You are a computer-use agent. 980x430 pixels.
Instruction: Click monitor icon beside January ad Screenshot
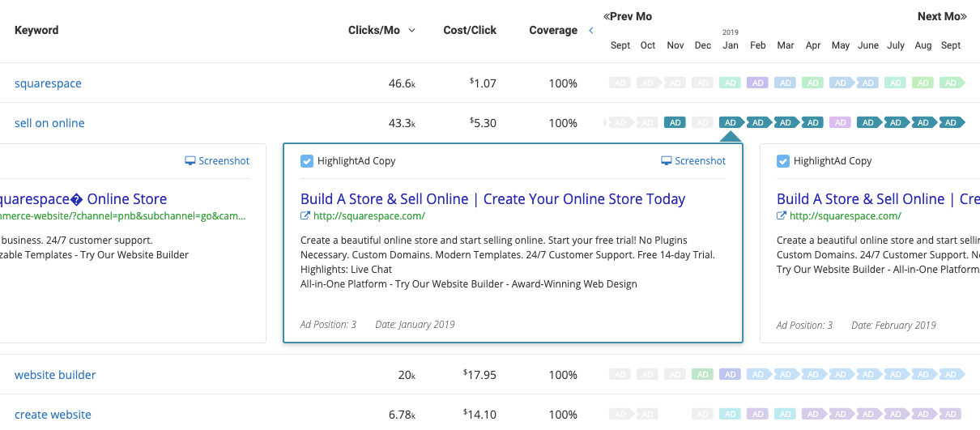click(667, 161)
